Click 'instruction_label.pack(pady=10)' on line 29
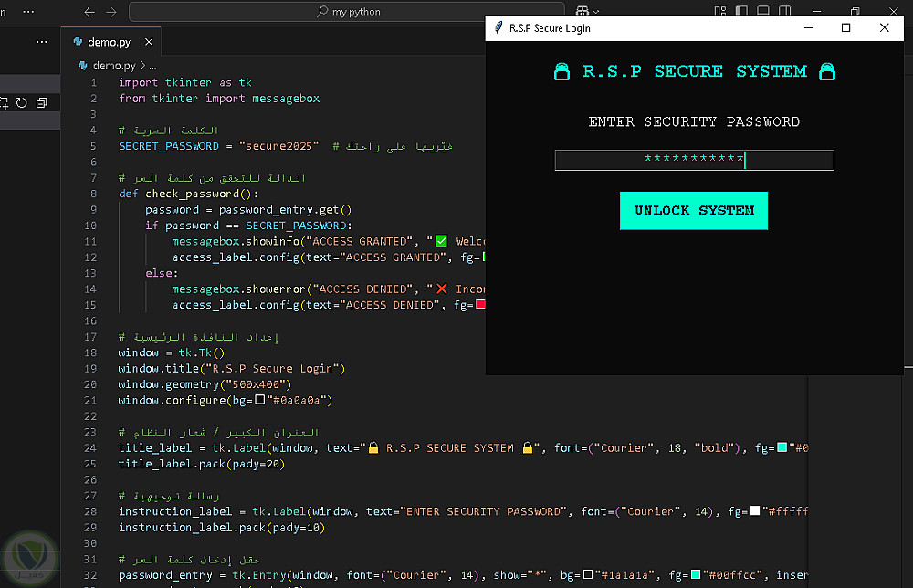913x588 pixels. tap(222, 528)
